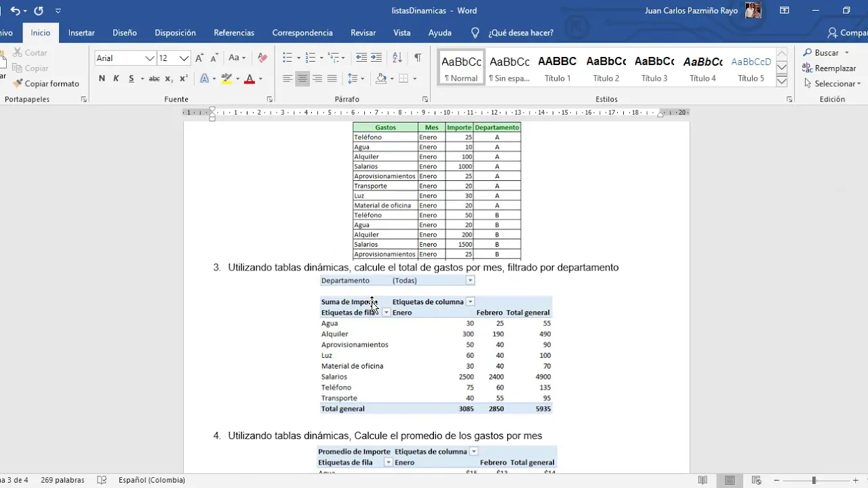Switch to Web Layout view
Screen dimensions: 868x488
click(x=756, y=481)
